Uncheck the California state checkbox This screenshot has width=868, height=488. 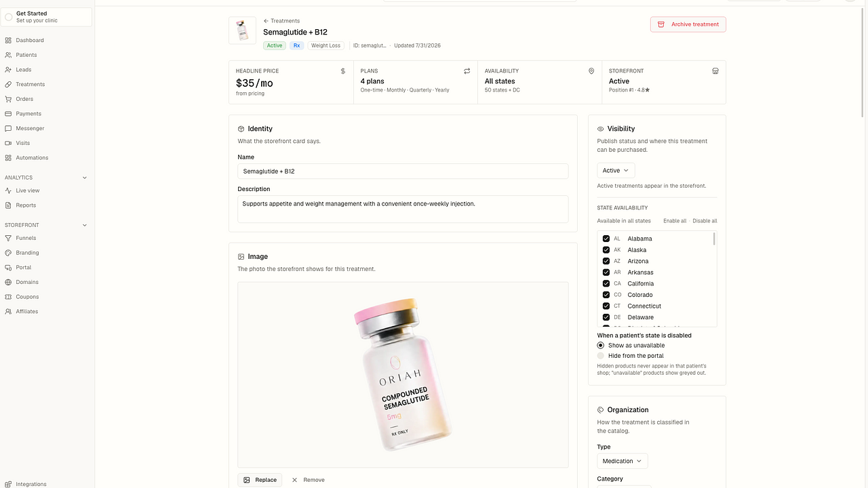pyautogui.click(x=606, y=283)
